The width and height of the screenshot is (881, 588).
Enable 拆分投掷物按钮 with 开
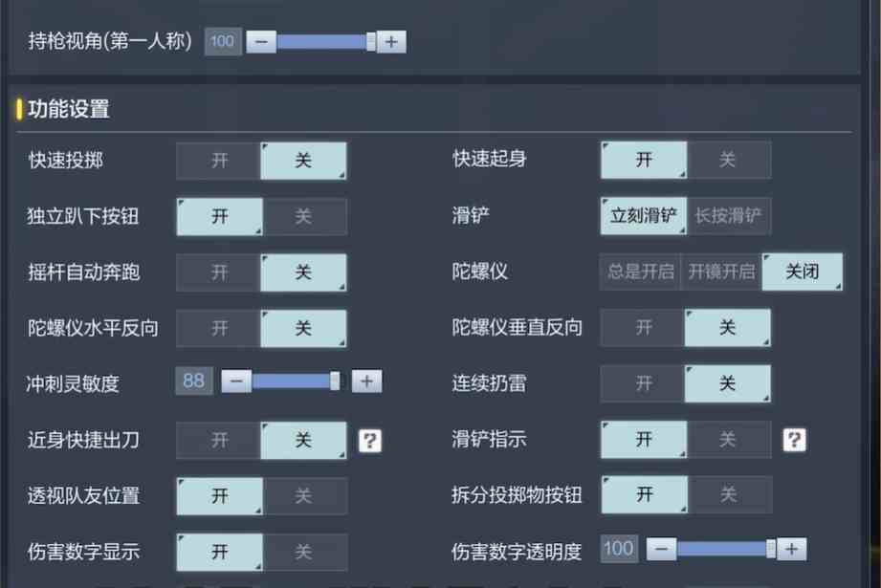(x=644, y=494)
